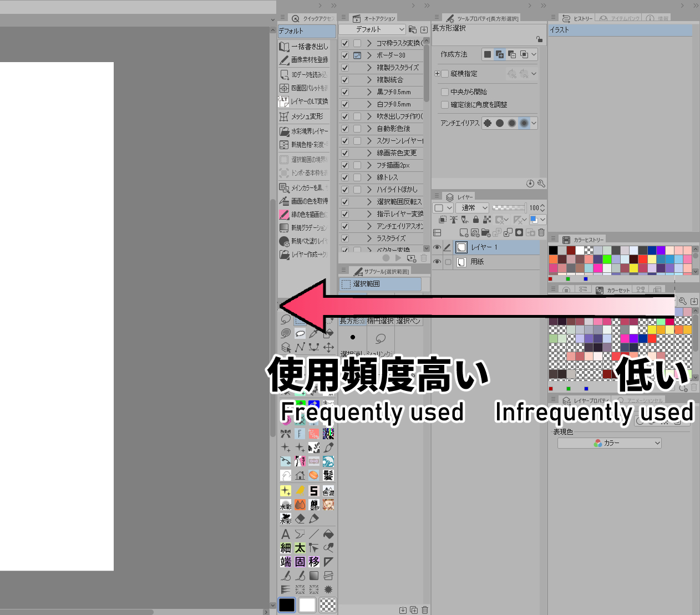This screenshot has height=615, width=700.
Task: Select the 選択ペン sub tool
Action: click(x=409, y=321)
